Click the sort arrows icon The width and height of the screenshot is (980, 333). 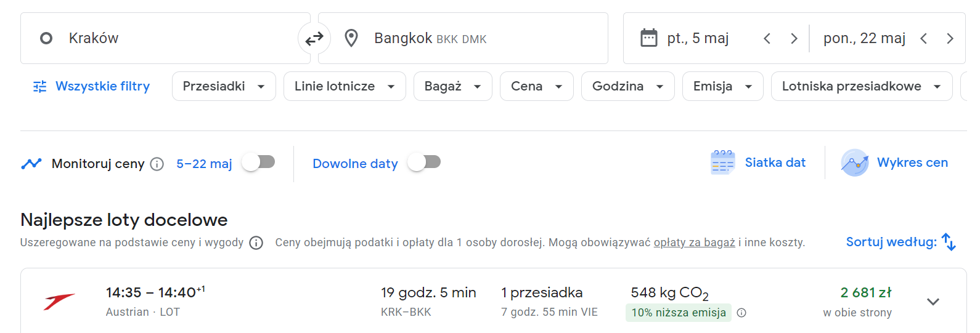point(949,242)
